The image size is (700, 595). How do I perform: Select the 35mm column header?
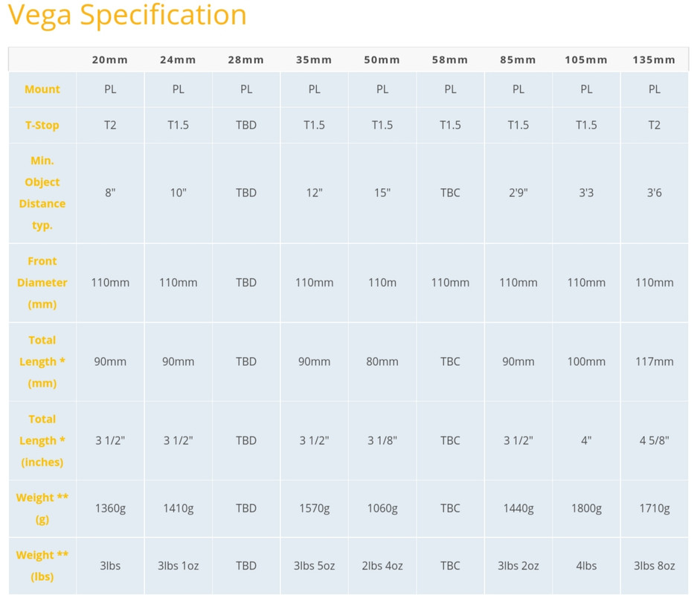314,59
